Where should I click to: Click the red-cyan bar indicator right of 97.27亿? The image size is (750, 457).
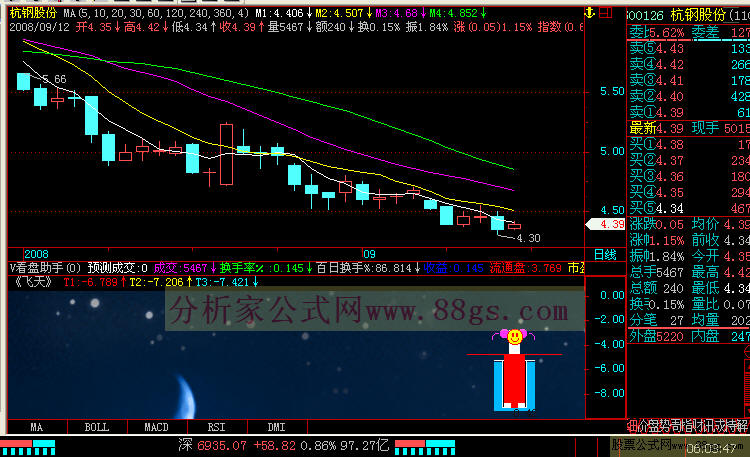[425, 447]
